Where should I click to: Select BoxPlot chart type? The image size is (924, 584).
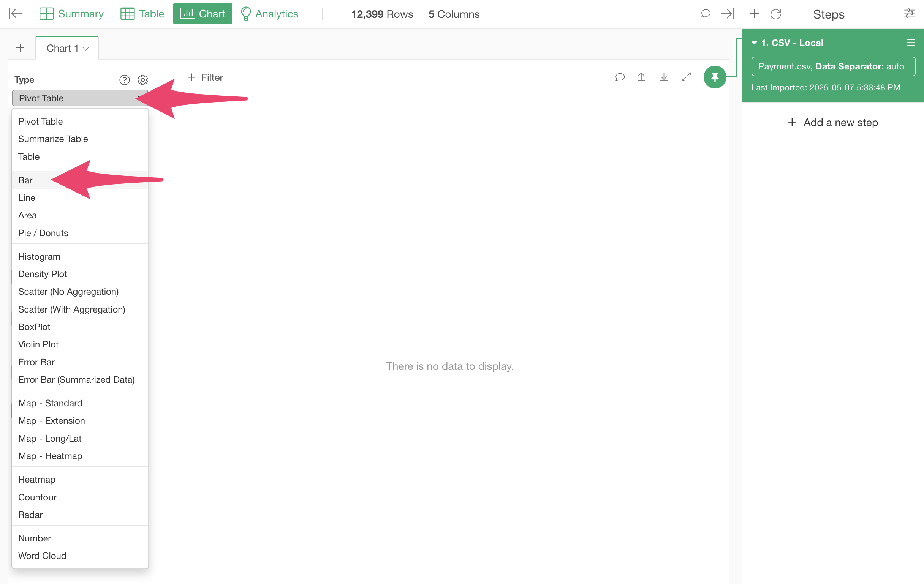point(80,327)
